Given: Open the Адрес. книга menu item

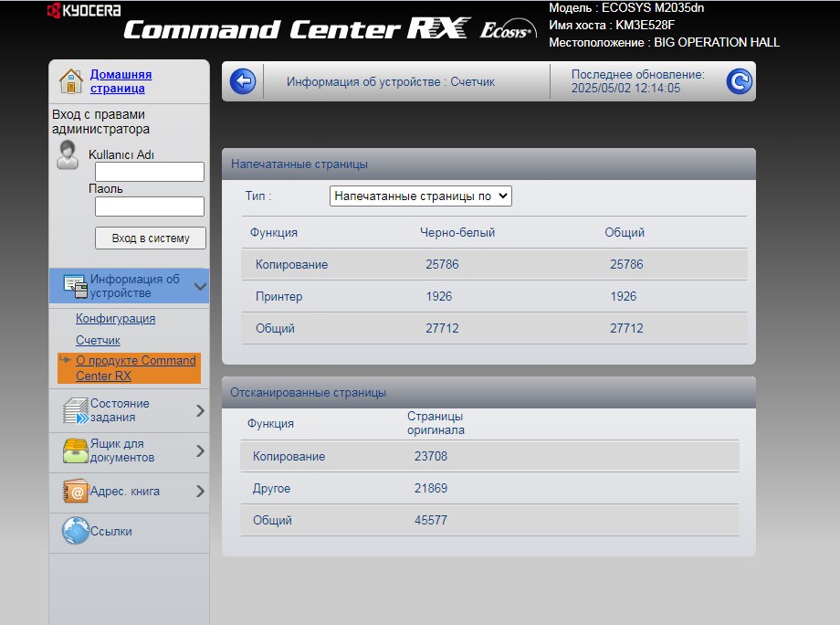Looking at the screenshot, I should tap(125, 491).
